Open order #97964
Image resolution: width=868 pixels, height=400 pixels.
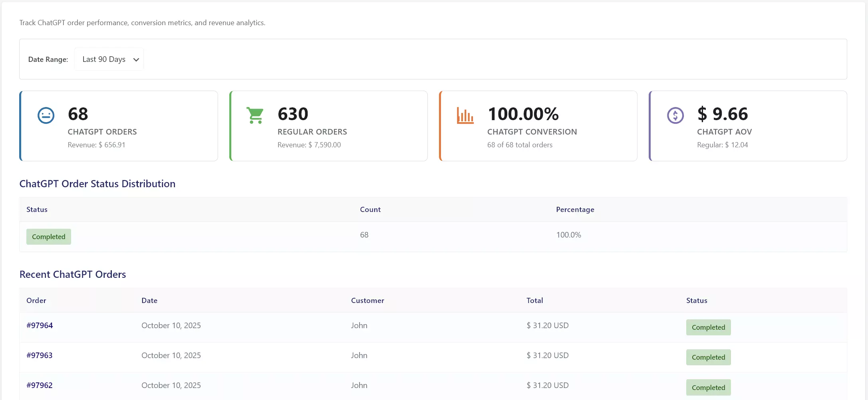40,325
